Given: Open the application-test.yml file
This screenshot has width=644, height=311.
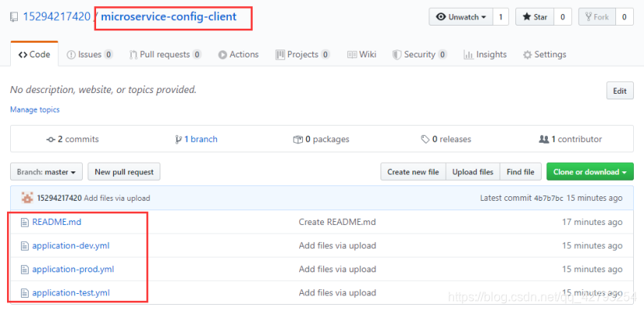Looking at the screenshot, I should (x=71, y=293).
